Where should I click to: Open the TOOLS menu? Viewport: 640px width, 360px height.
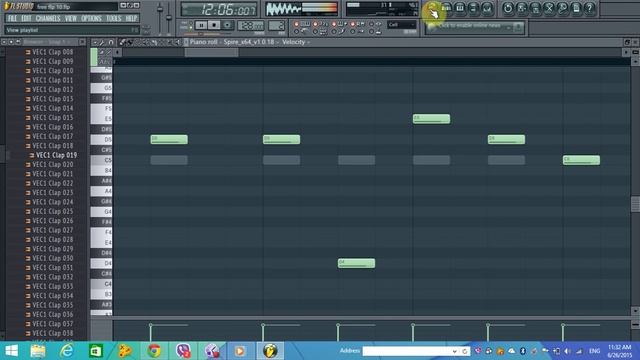113,18
